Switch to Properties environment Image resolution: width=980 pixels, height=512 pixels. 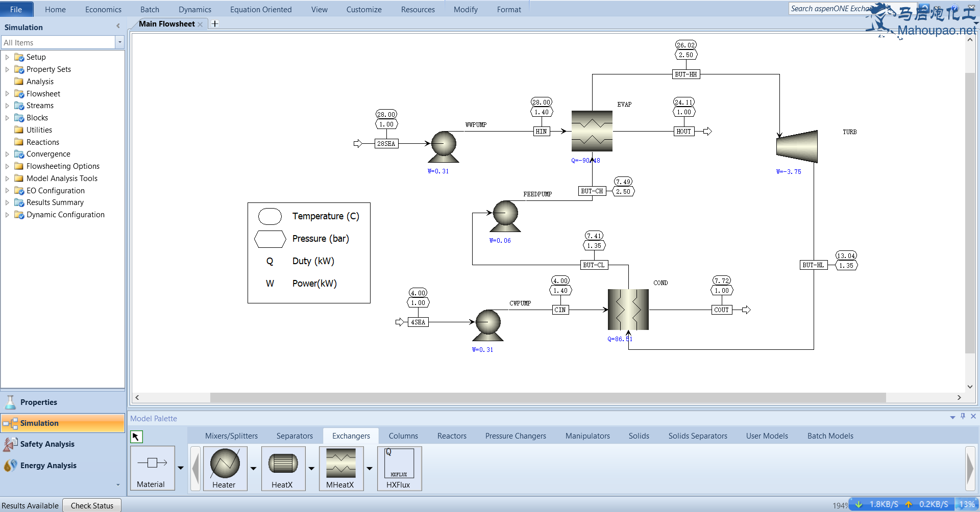[63, 402]
